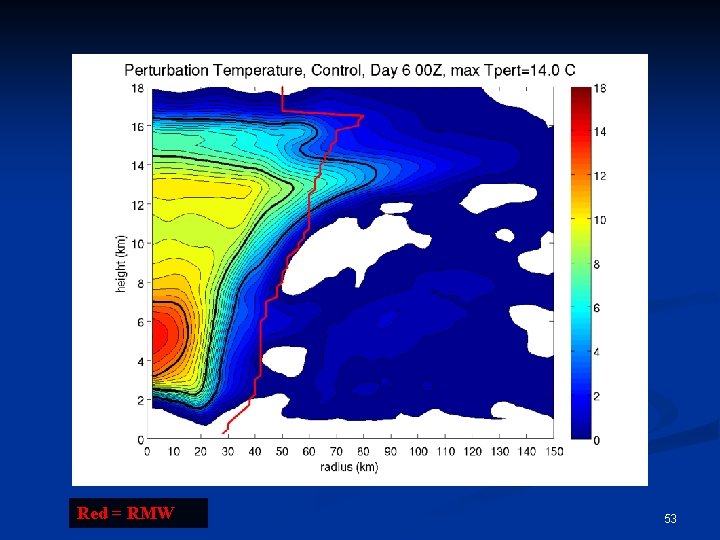Click the colorbar label 10
720x540 pixels.
(x=600, y=220)
